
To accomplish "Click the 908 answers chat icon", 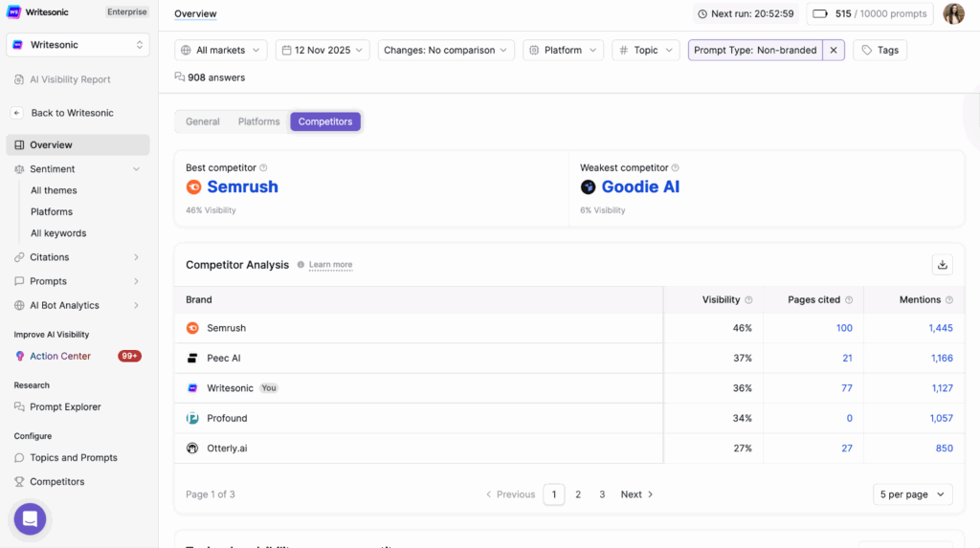I will (x=179, y=77).
